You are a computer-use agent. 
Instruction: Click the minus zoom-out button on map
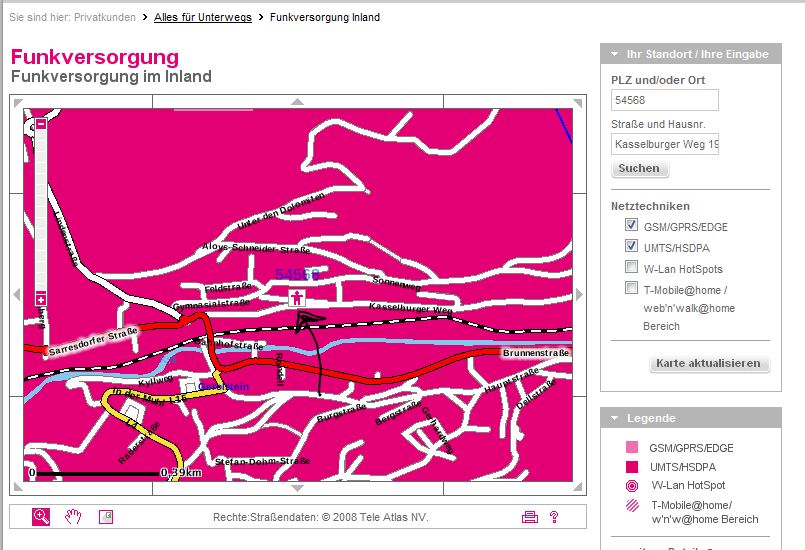coord(41,124)
